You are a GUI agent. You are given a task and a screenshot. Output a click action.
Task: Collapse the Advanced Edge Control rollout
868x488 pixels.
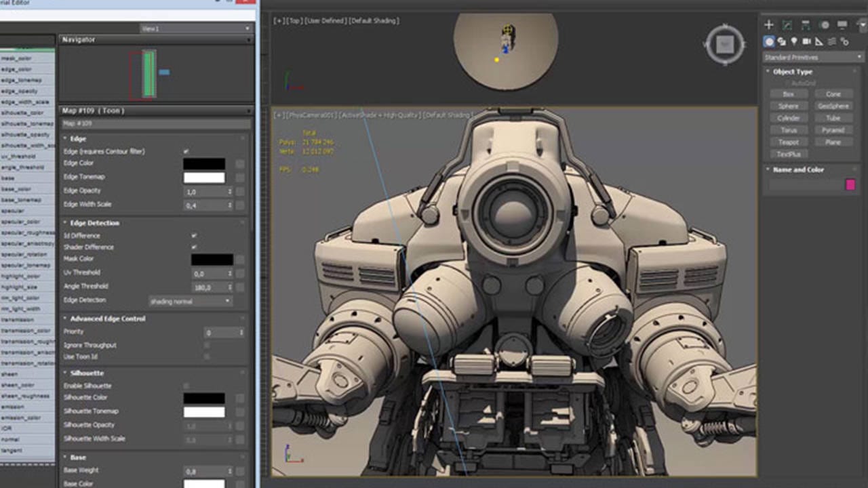click(108, 319)
